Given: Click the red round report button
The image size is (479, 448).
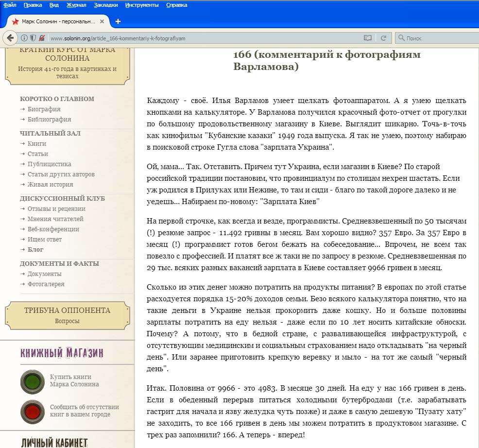Looking at the screenshot, I should pyautogui.click(x=33, y=412).
